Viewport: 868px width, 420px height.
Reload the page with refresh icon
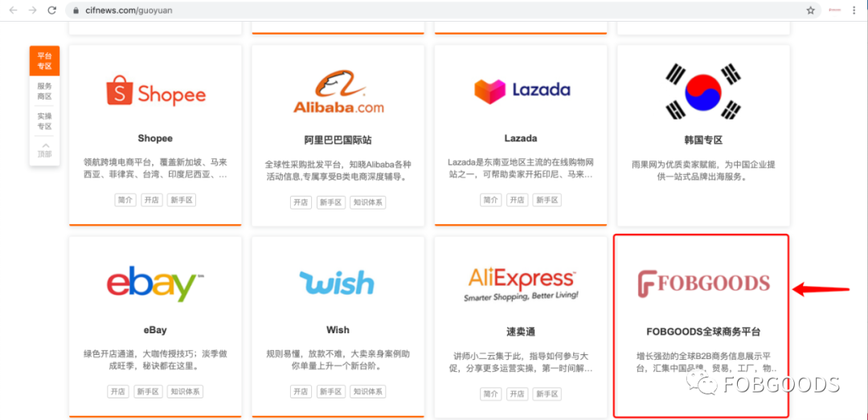pos(52,10)
